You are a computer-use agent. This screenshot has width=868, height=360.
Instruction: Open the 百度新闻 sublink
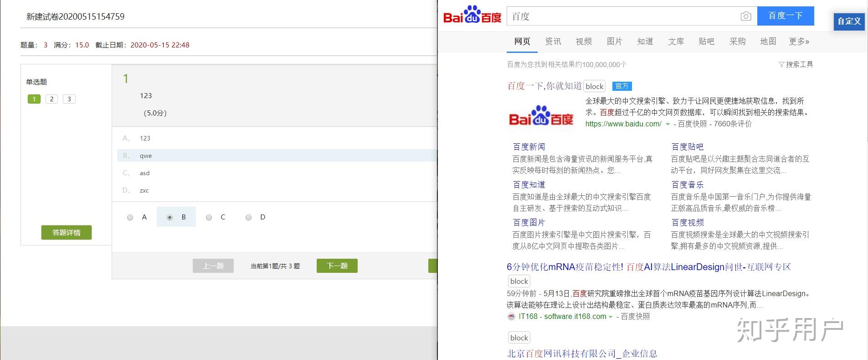(529, 147)
